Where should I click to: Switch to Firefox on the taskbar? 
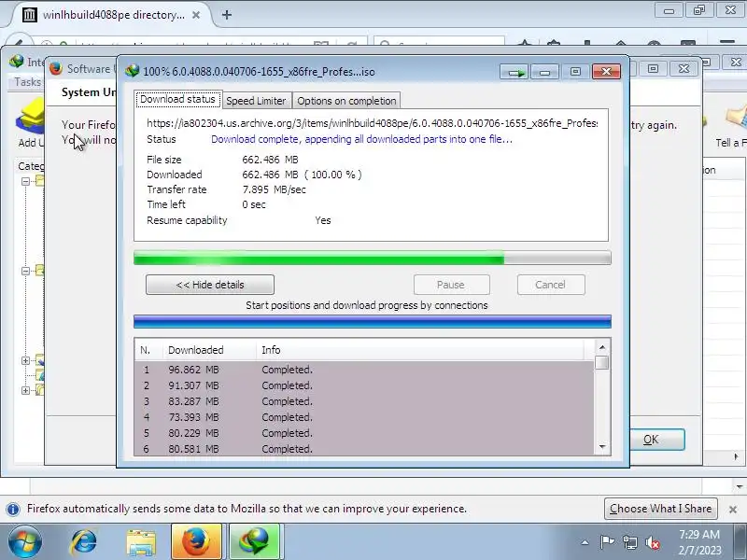196,542
